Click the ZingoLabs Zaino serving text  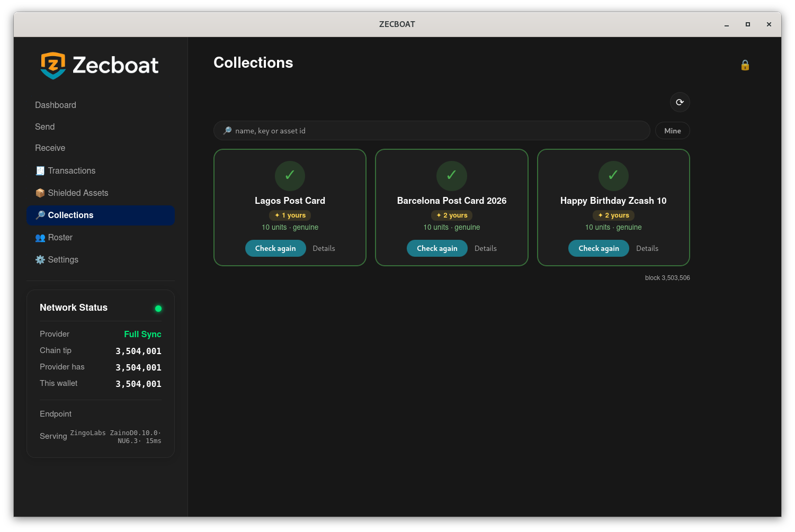click(115, 437)
